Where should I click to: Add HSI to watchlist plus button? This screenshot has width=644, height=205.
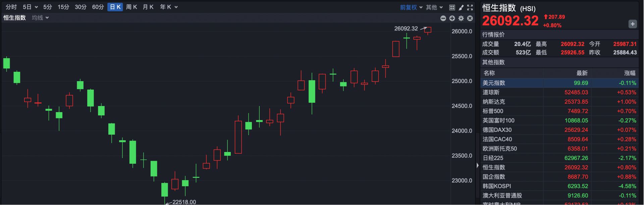tap(633, 24)
